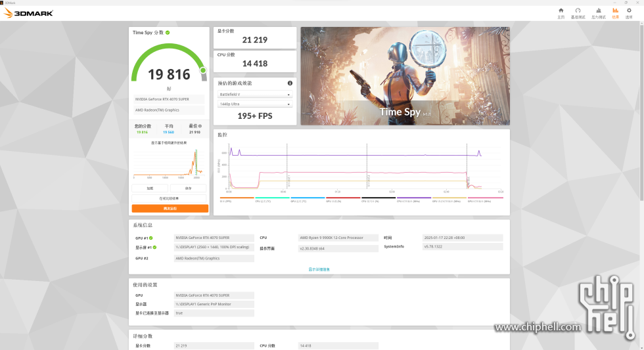
Task: Click detailed scores graphics value 21 219
Action: (x=214, y=346)
